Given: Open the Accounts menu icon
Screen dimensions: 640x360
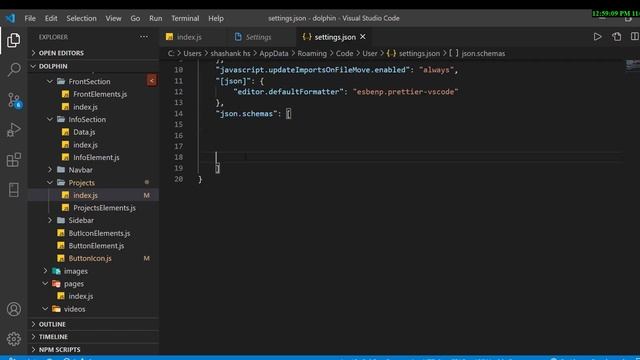Looking at the screenshot, I should [x=13, y=309].
